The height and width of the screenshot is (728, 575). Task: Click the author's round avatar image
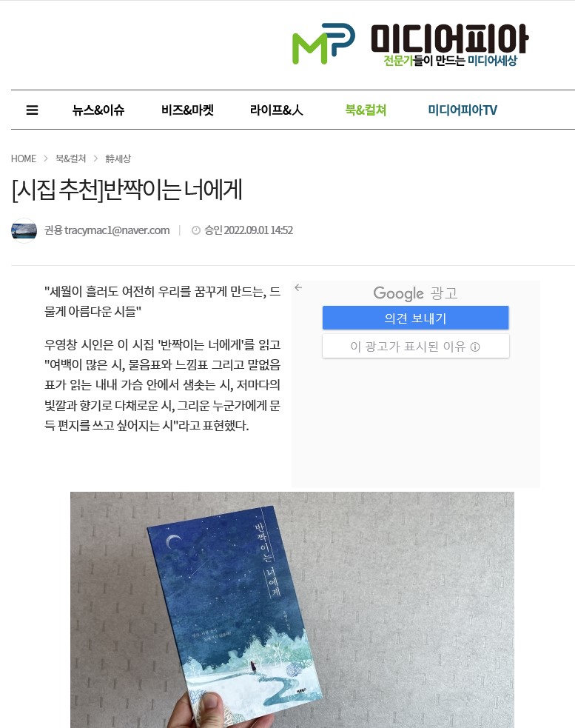pyautogui.click(x=24, y=230)
